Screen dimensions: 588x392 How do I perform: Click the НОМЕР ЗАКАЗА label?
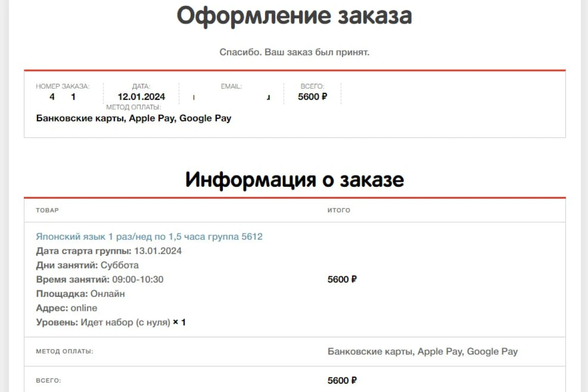click(62, 86)
